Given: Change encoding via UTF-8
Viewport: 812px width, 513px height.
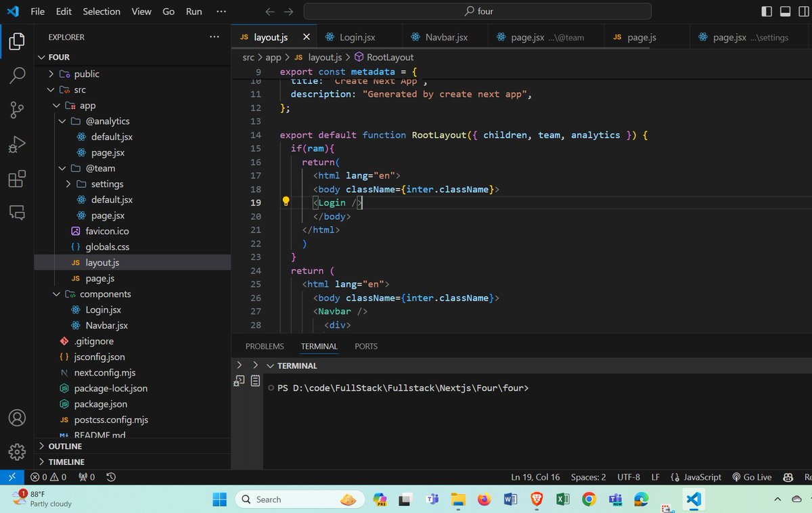Looking at the screenshot, I should 629,477.
